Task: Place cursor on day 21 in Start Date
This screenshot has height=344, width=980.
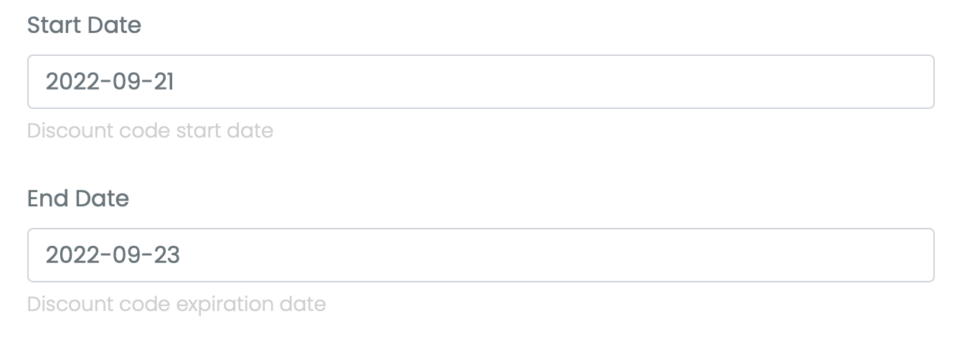Action: 164,82
